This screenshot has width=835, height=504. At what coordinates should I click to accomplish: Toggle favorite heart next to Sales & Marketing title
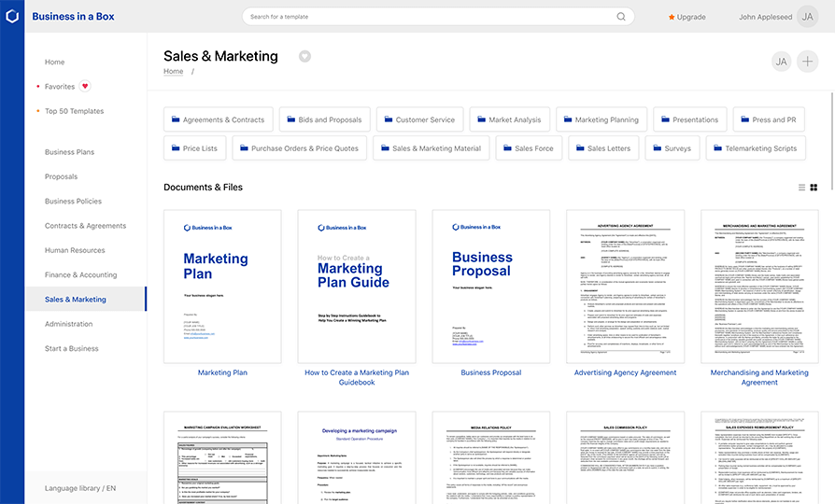(304, 56)
